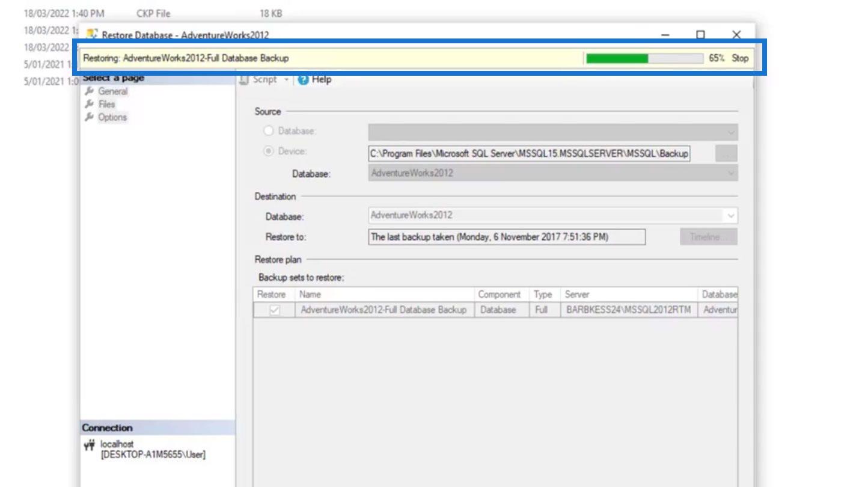Select the Device source radio button

[x=268, y=151]
